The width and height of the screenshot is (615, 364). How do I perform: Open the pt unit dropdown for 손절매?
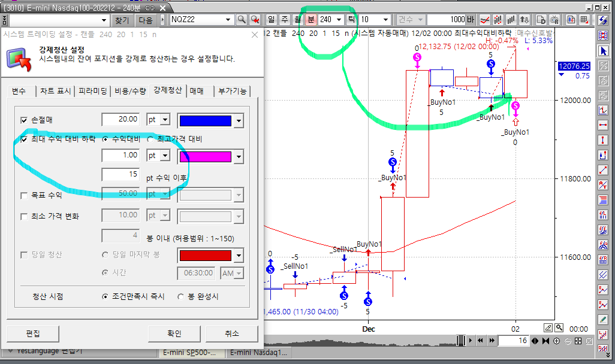165,120
